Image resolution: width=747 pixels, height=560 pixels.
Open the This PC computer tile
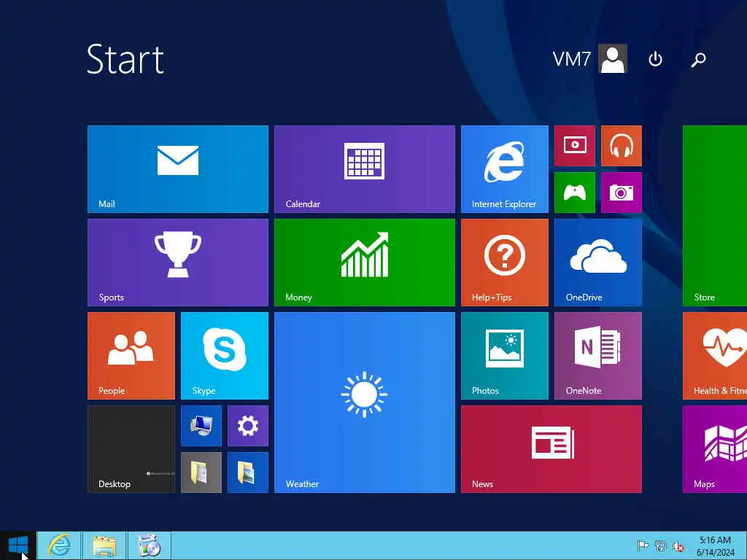coord(201,426)
